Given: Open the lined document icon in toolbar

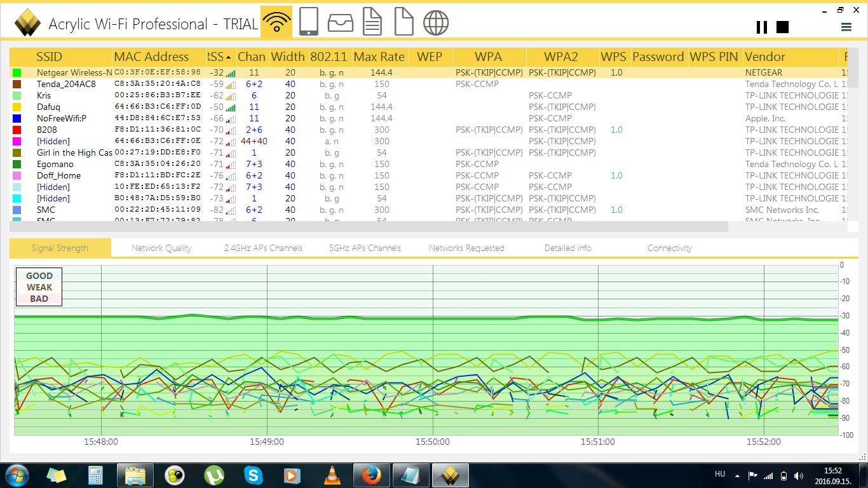Looking at the screenshot, I should click(x=372, y=23).
